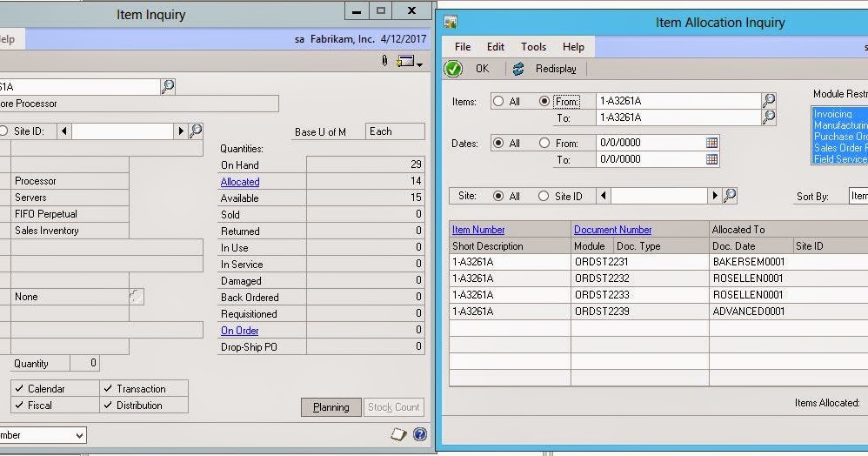Select row with document ORDST2239

tap(658, 312)
